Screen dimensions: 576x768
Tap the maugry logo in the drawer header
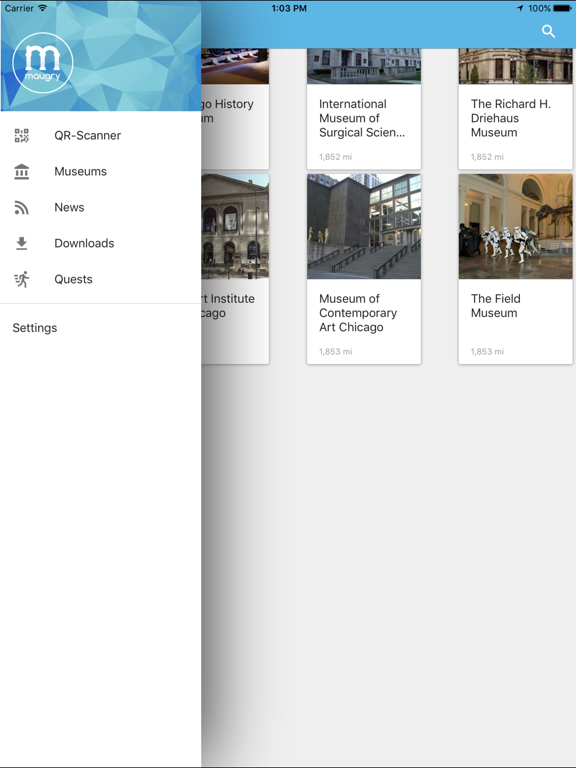coord(43,63)
